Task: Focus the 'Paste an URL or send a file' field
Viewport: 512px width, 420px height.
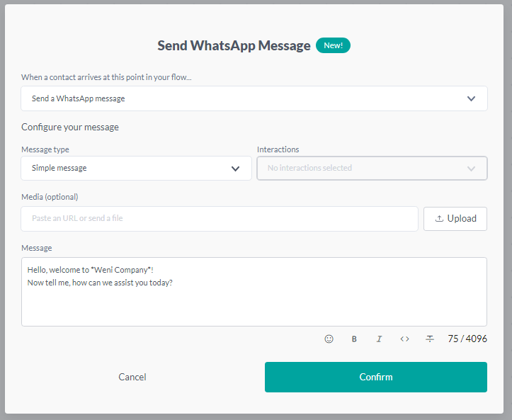Action: tap(220, 219)
